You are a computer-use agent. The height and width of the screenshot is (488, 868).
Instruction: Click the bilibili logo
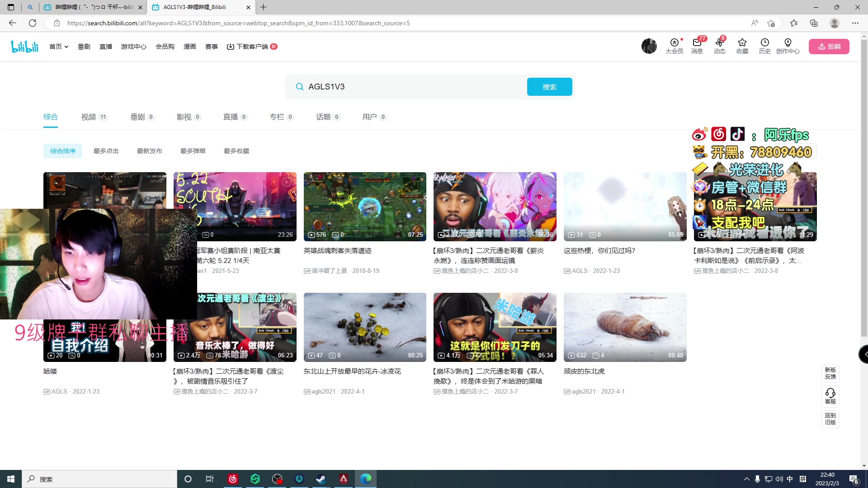coord(24,46)
